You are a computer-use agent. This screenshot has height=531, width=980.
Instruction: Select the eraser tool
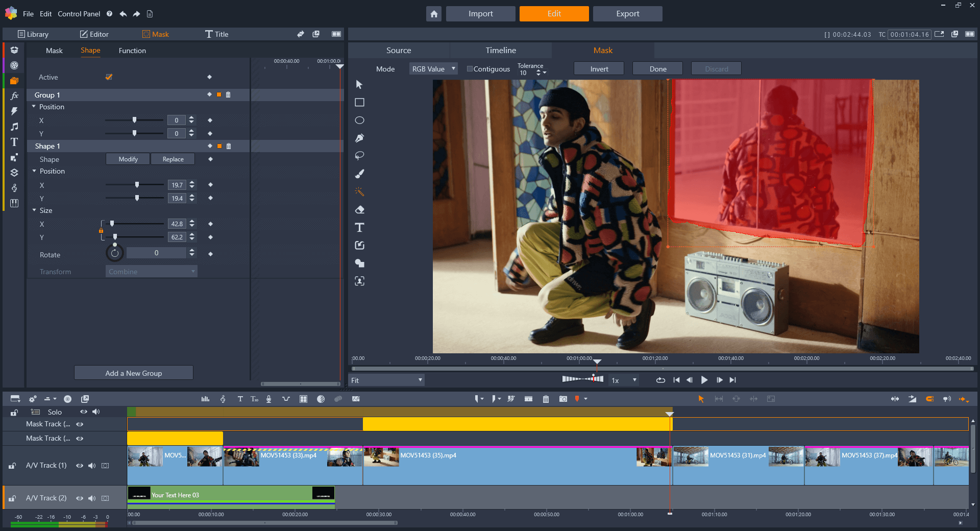[x=359, y=210]
